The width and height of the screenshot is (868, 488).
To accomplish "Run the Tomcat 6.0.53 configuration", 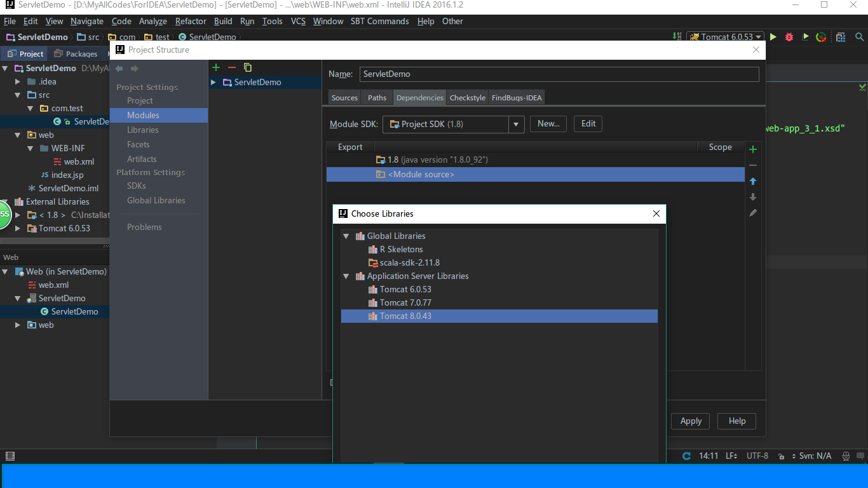I will (773, 37).
